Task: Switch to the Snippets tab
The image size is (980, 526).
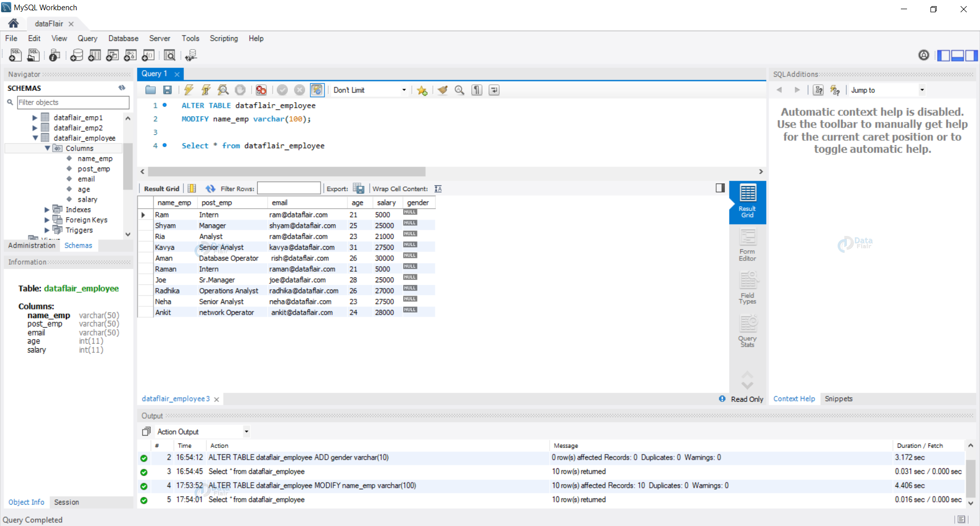Action: click(839, 399)
